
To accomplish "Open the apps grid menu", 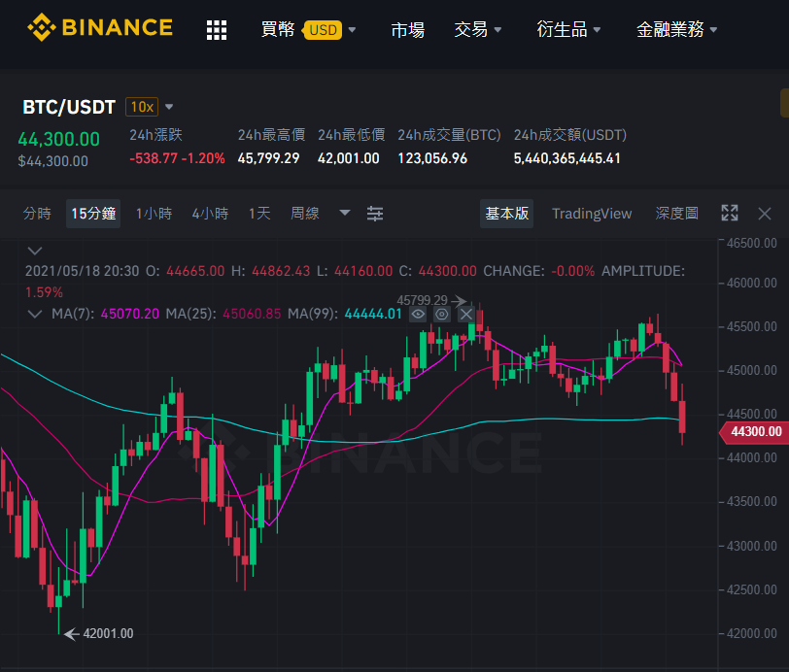I will point(217,30).
